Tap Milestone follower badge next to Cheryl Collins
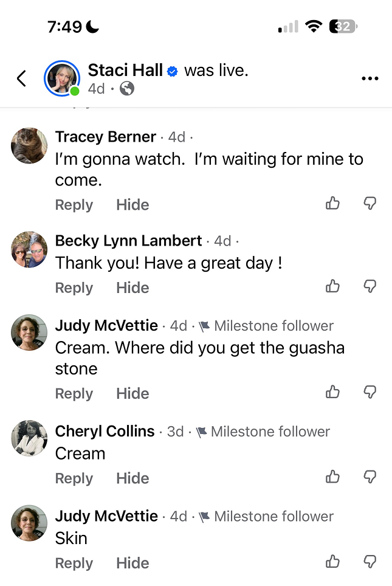The width and height of the screenshot is (392, 586). tap(263, 432)
